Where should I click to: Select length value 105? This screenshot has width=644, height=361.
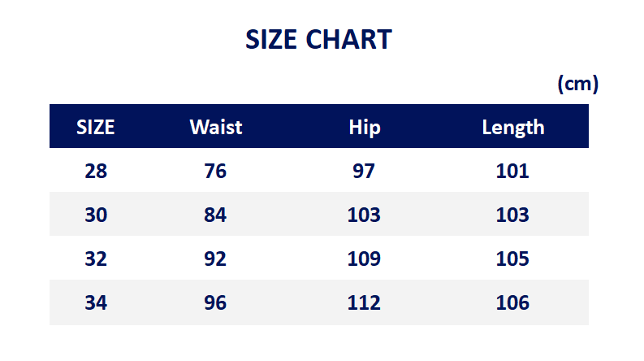pos(512,259)
